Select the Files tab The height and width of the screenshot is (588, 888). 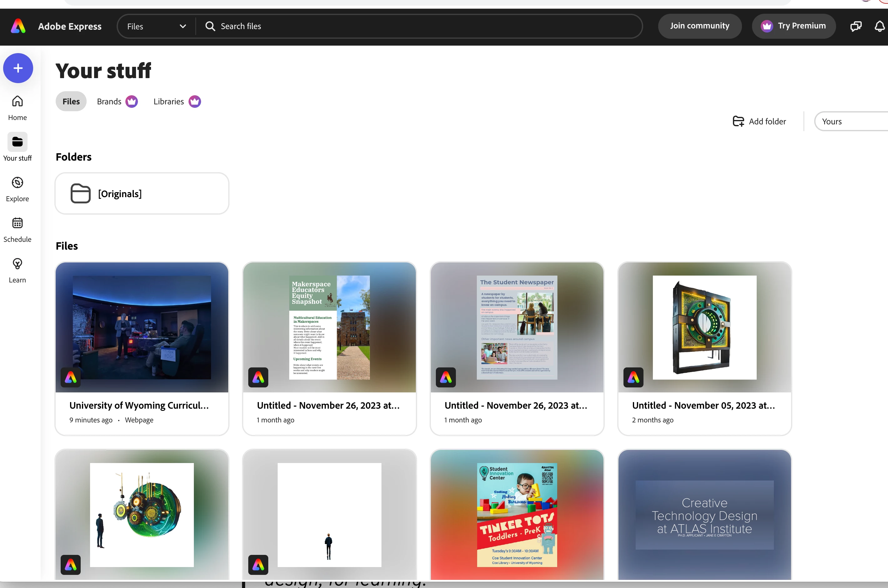[x=71, y=102]
